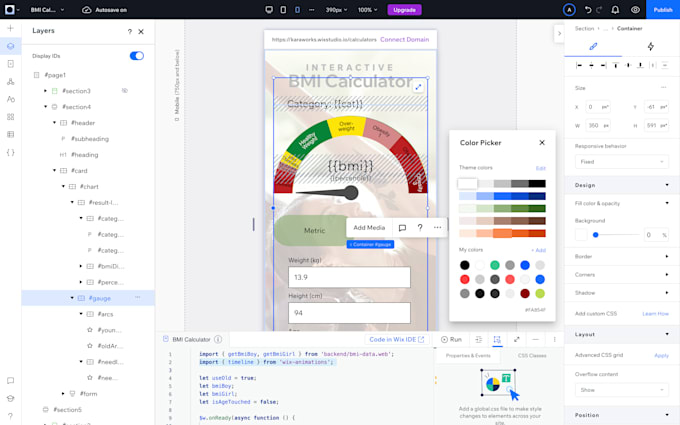Close the Color Picker

(x=542, y=143)
